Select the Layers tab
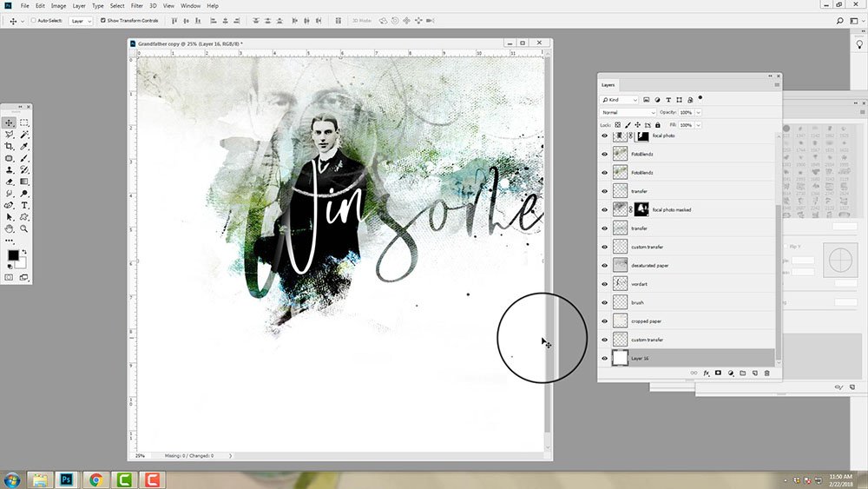Image resolution: width=868 pixels, height=489 pixels. pos(608,85)
